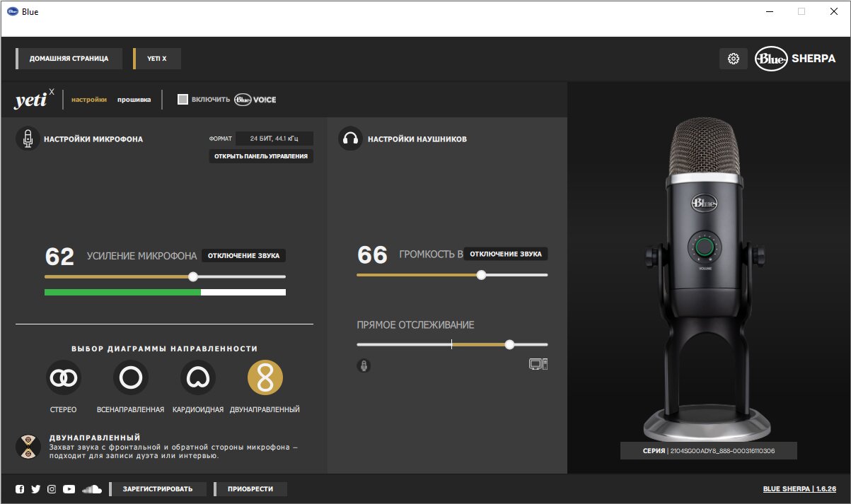Click the ЗАРЕГИСТРИРОВАТЬ button
The width and height of the screenshot is (851, 504).
[x=157, y=489]
